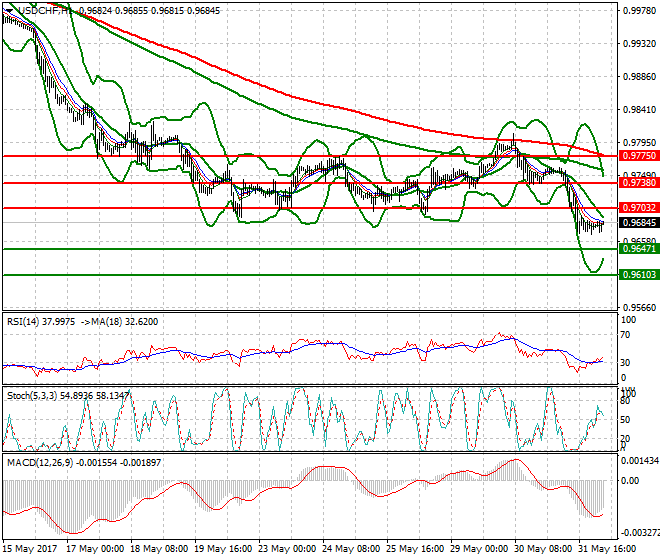This screenshot has width=660, height=560.
Task: Click the 15 May 2017 date label
Action: 31,549
